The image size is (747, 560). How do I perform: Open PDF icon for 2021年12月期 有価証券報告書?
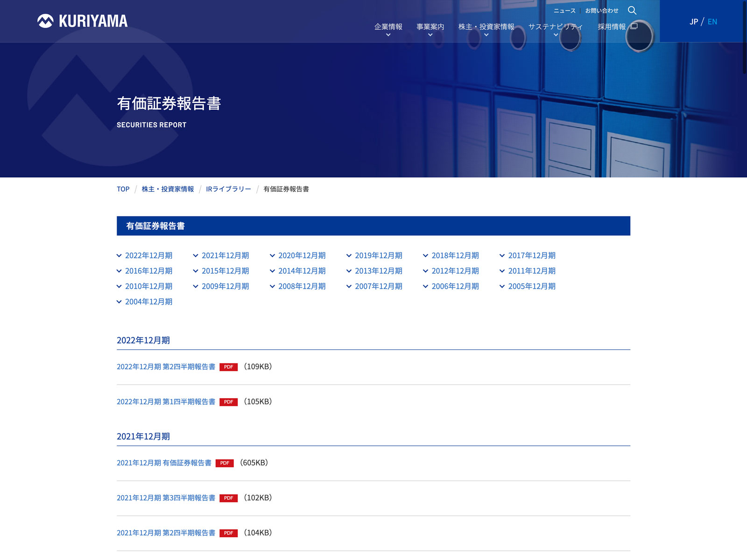coord(225,463)
